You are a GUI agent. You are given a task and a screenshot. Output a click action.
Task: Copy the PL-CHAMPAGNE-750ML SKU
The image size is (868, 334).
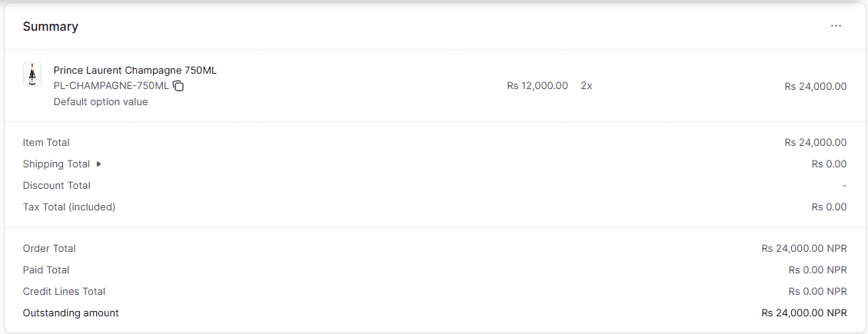click(178, 86)
